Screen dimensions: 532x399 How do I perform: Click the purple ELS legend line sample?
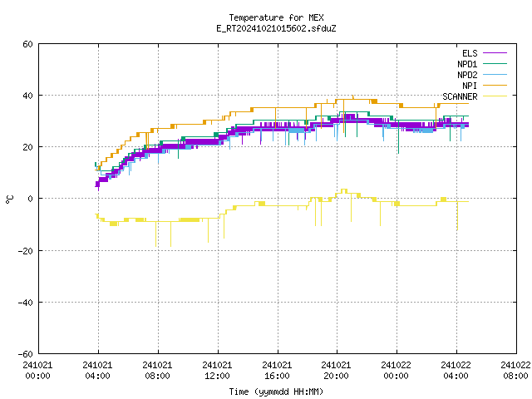[x=495, y=53]
